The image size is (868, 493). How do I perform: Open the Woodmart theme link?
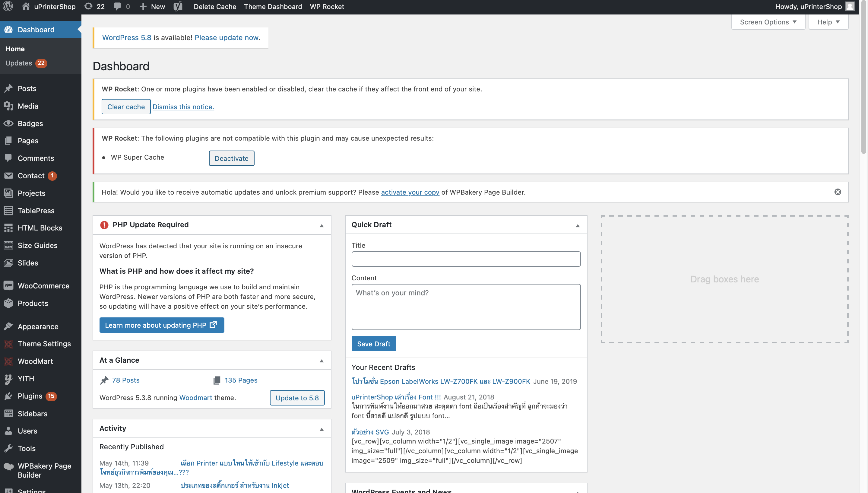(196, 398)
